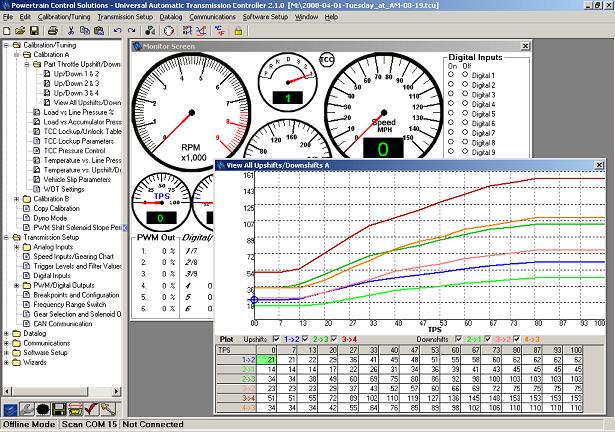Image resolution: width=615 pixels, height=432 pixels.
Task: Expand the Analog Inputs tree node
Action: click(16, 247)
